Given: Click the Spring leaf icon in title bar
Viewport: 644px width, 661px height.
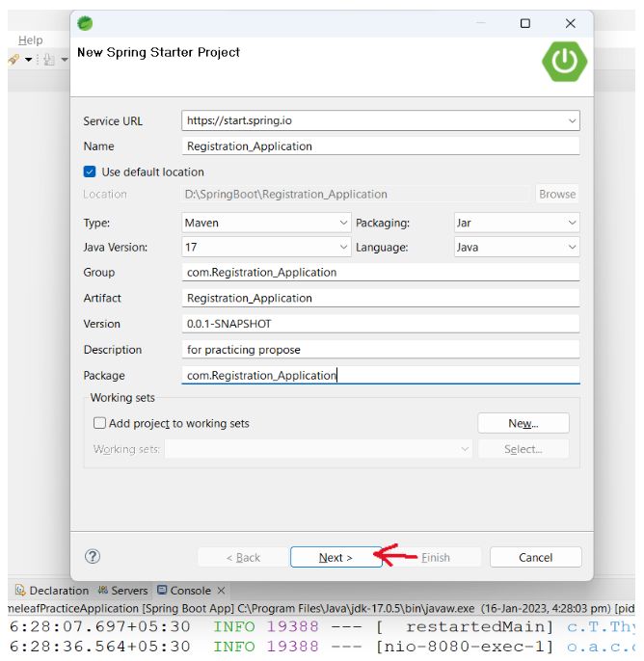Looking at the screenshot, I should tap(85, 23).
